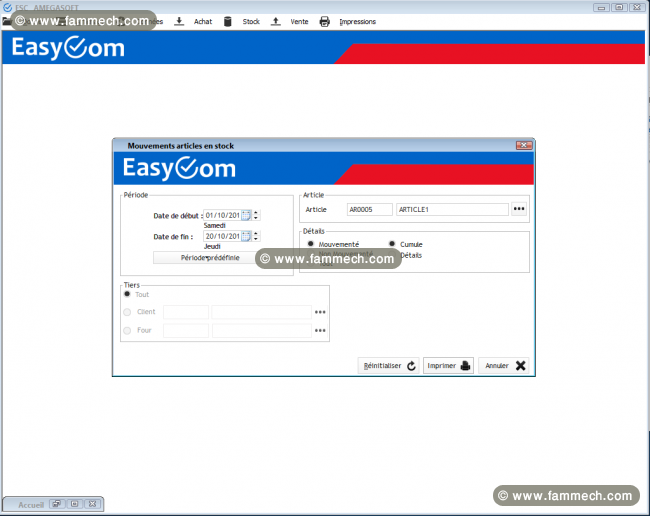Image resolution: width=650 pixels, height=516 pixels.
Task: Close the Mouvements articles en stock dialog
Action: pyautogui.click(x=524, y=145)
